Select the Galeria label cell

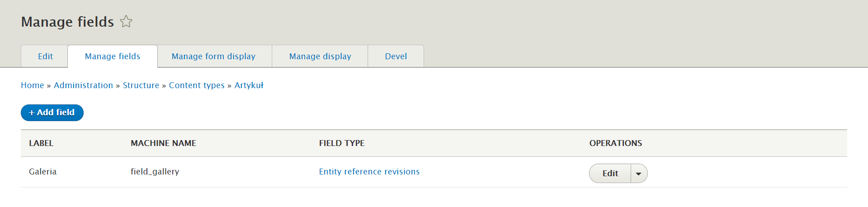[x=43, y=172]
